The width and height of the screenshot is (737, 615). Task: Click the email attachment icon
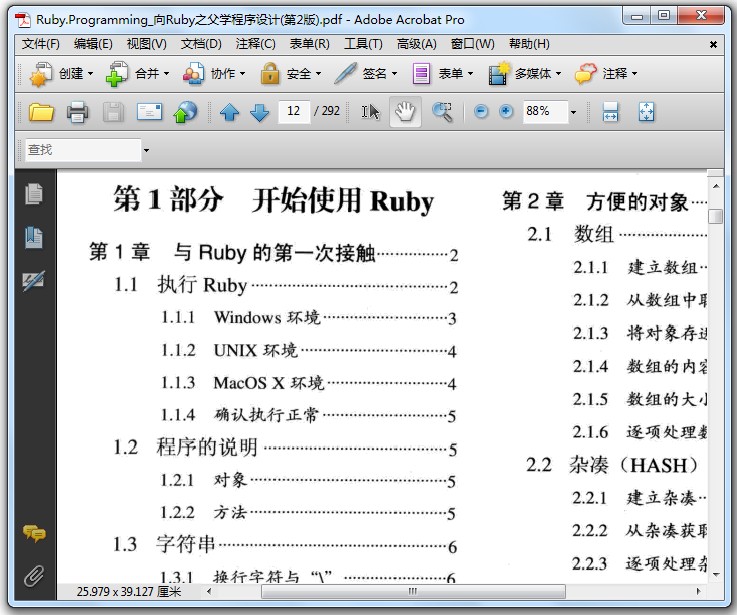pyautogui.click(x=149, y=112)
